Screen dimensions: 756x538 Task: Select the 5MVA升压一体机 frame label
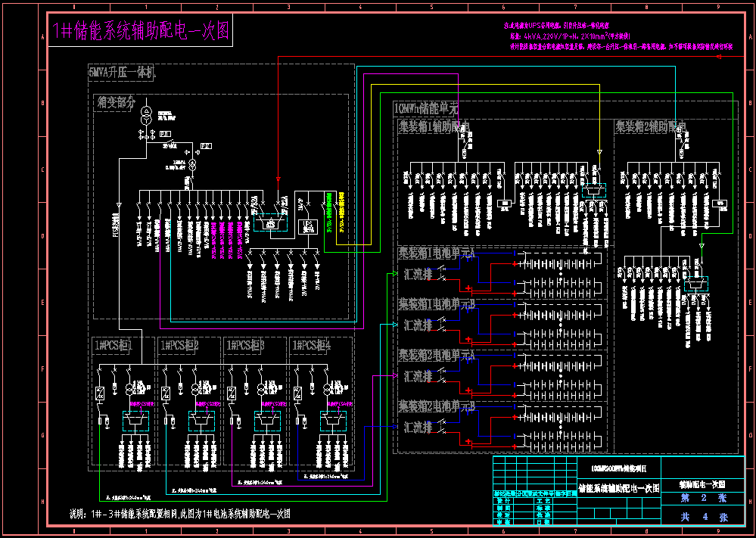[x=120, y=73]
